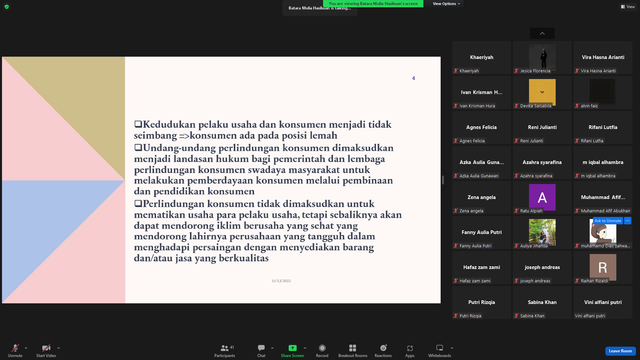Open Whiteboards
640x360 pixels.
click(x=440, y=350)
